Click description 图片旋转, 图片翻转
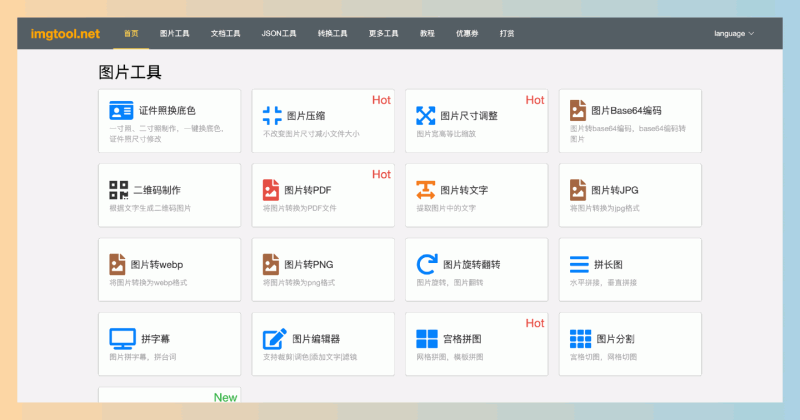The image size is (800, 420). (x=449, y=283)
